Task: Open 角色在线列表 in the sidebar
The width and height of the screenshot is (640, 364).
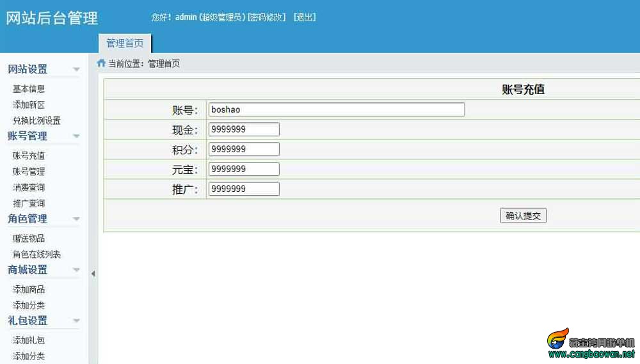Action: click(x=36, y=254)
